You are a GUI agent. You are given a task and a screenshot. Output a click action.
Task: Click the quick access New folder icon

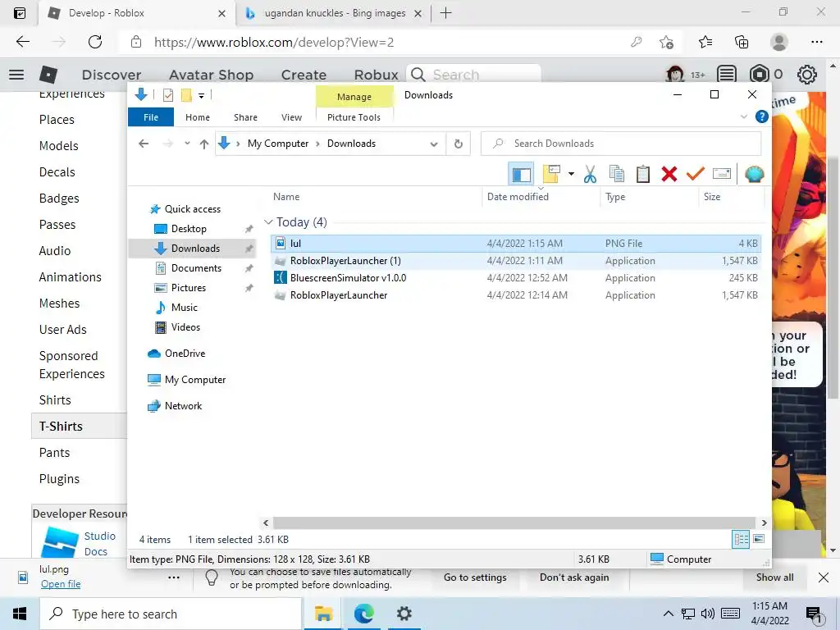(x=186, y=95)
